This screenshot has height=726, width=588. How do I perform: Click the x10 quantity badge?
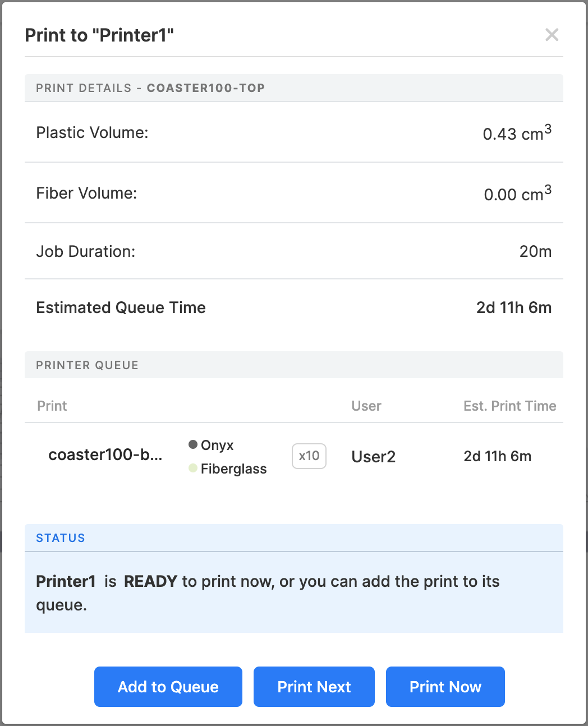[x=309, y=456]
